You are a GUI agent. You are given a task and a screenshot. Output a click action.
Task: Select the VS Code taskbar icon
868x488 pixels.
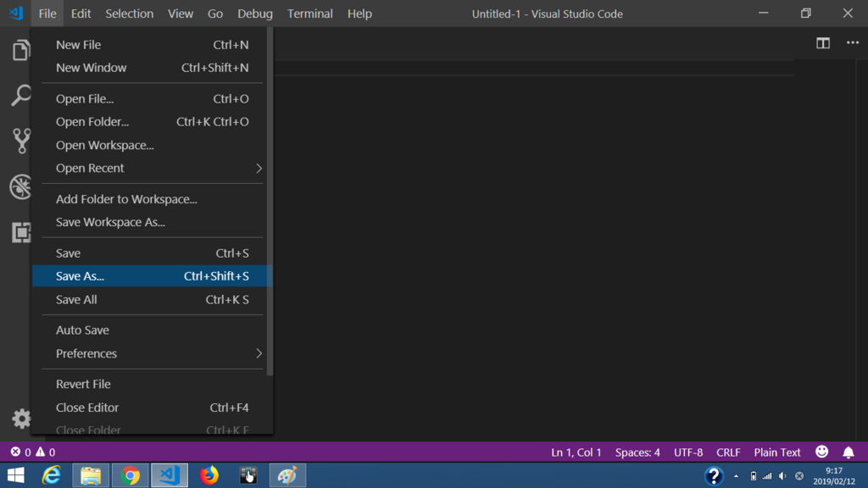point(170,475)
